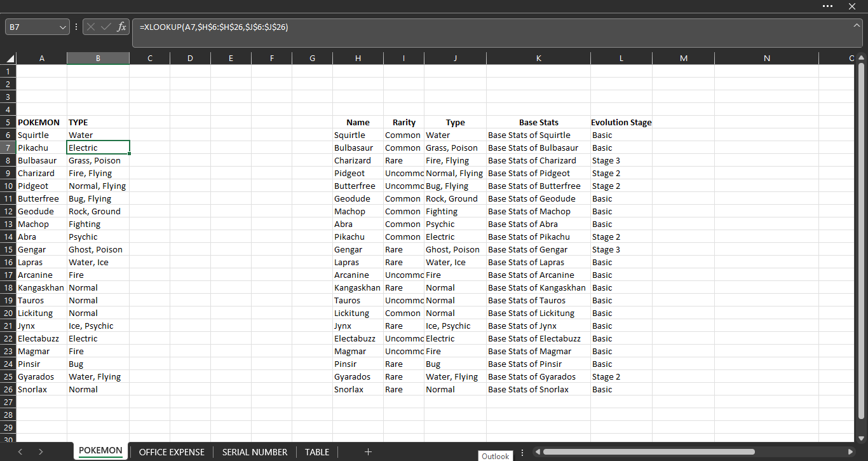This screenshot has width=868, height=461.
Task: Click horizontal scrollbar right arrow
Action: (x=850, y=452)
